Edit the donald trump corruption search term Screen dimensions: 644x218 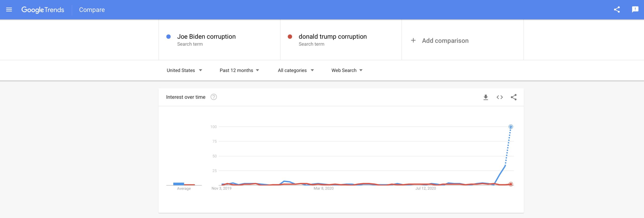(x=333, y=37)
